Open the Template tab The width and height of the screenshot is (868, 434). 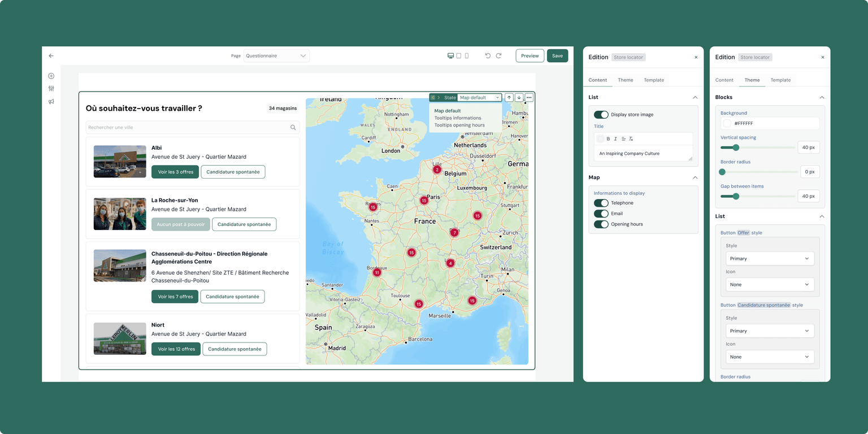click(654, 80)
